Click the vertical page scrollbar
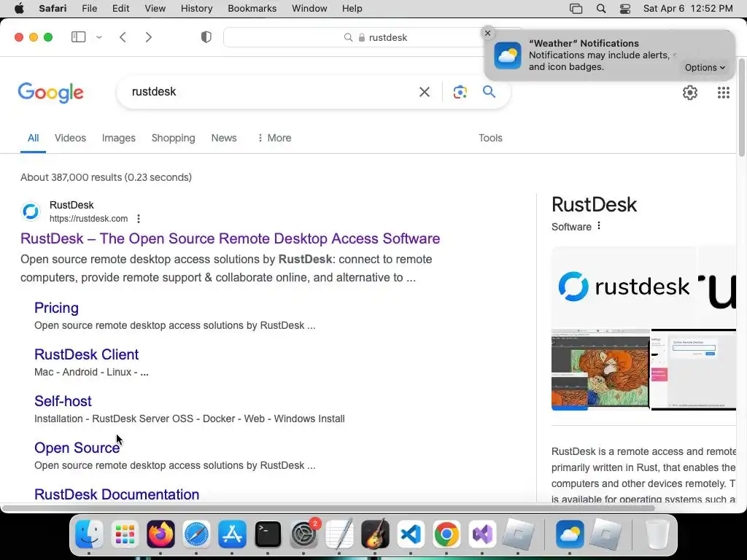 click(x=742, y=107)
